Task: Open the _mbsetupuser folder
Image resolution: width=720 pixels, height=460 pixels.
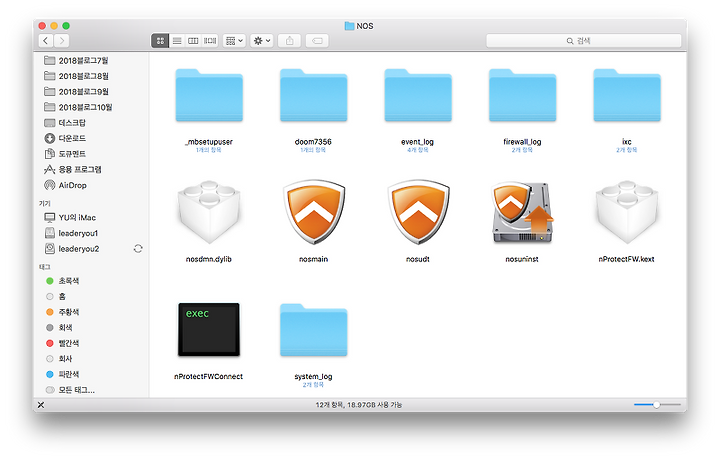Action: tap(209, 95)
